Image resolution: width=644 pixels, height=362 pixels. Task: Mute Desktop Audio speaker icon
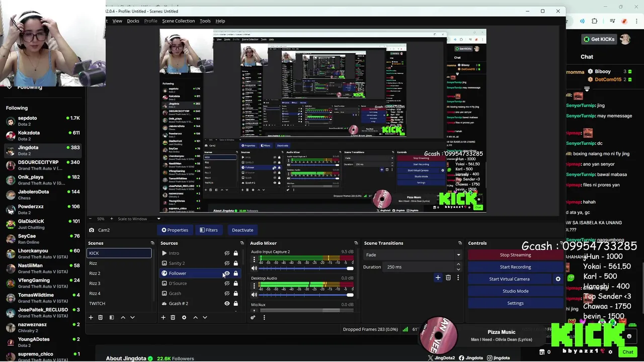254,295
